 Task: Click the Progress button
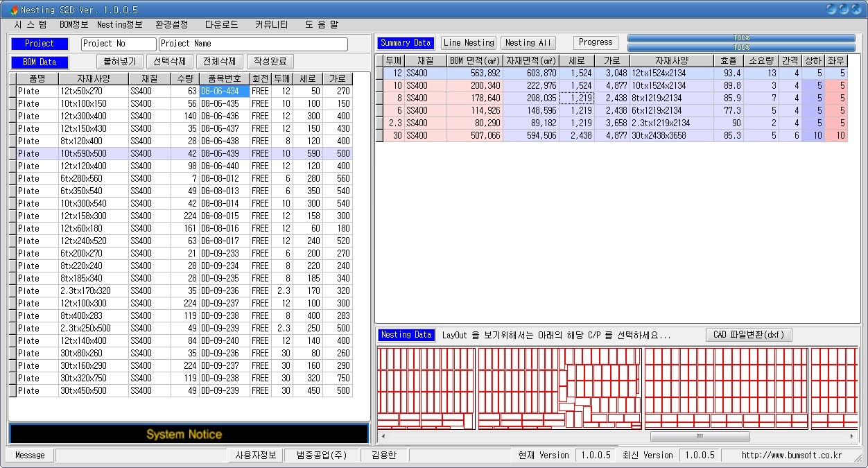596,42
